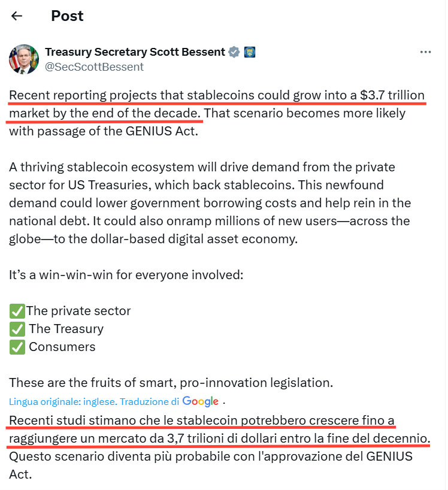Click the underlined Italian 3,7 trilioni sentence

tap(219, 429)
